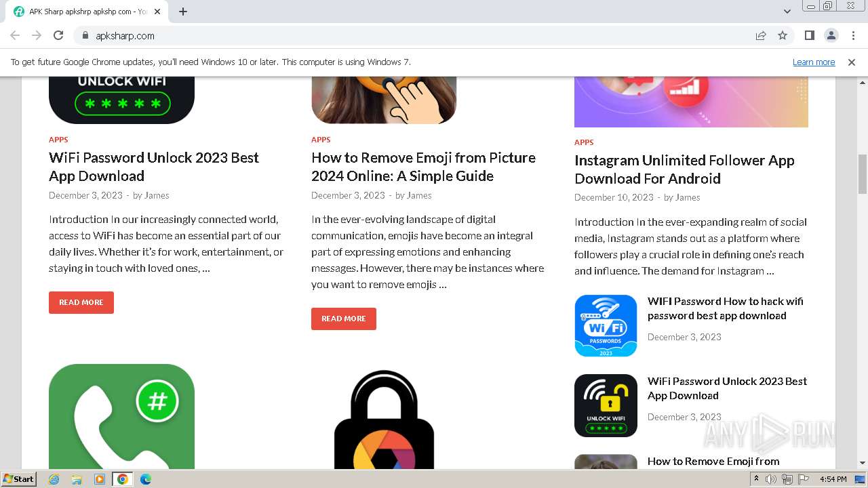Click the green phone hashtag app icon

pos(121,416)
